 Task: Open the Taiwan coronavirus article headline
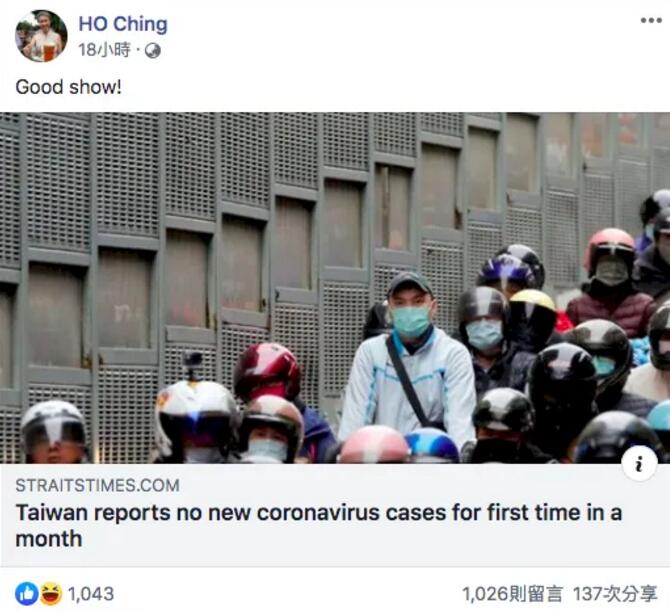[318, 525]
